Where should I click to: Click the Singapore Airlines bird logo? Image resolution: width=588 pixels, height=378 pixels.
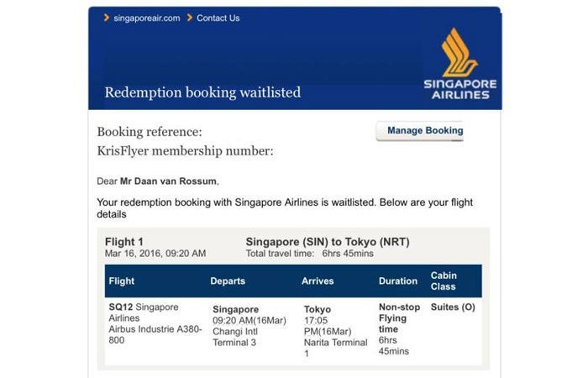point(459,52)
